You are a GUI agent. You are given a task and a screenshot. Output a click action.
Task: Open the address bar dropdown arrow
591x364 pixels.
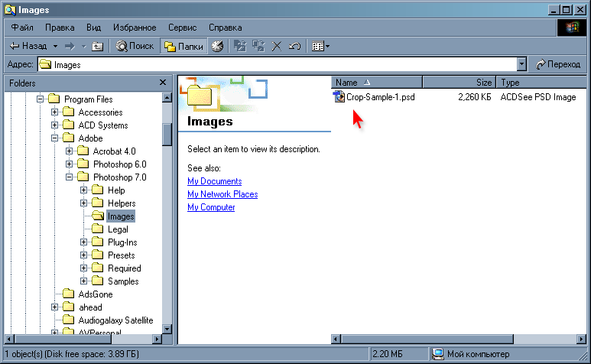pos(521,65)
